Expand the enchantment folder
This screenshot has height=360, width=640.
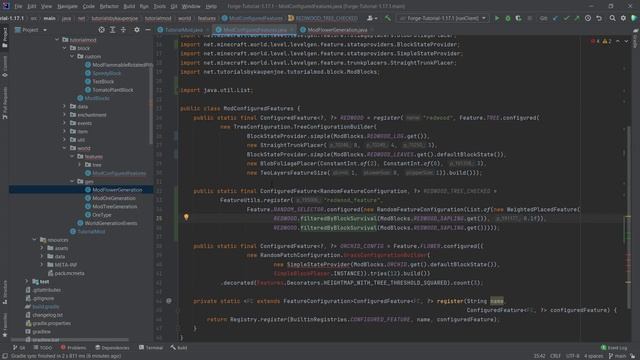[x=64, y=115]
